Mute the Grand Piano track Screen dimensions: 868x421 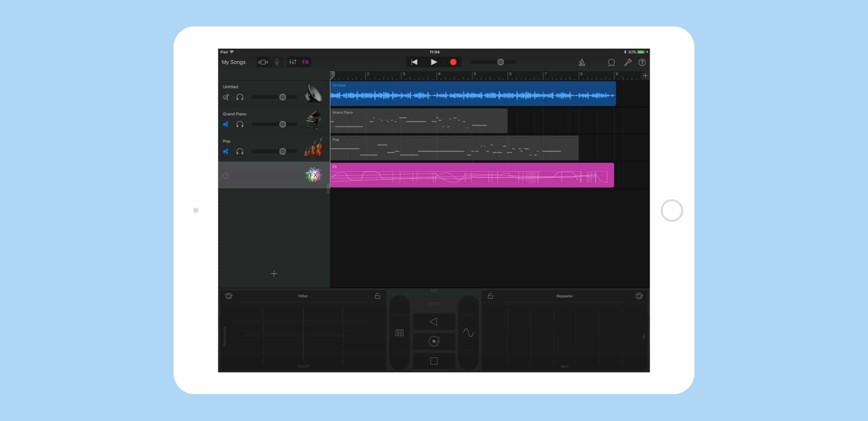[226, 124]
